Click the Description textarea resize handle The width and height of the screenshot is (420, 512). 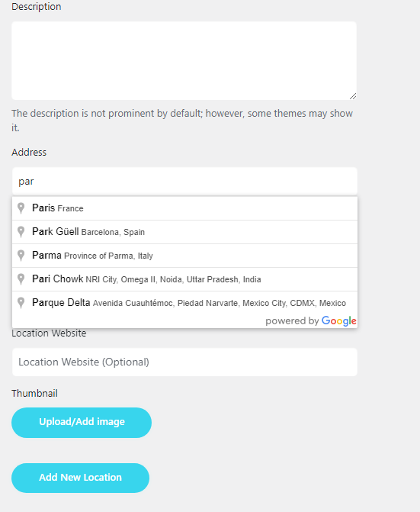click(x=352, y=96)
